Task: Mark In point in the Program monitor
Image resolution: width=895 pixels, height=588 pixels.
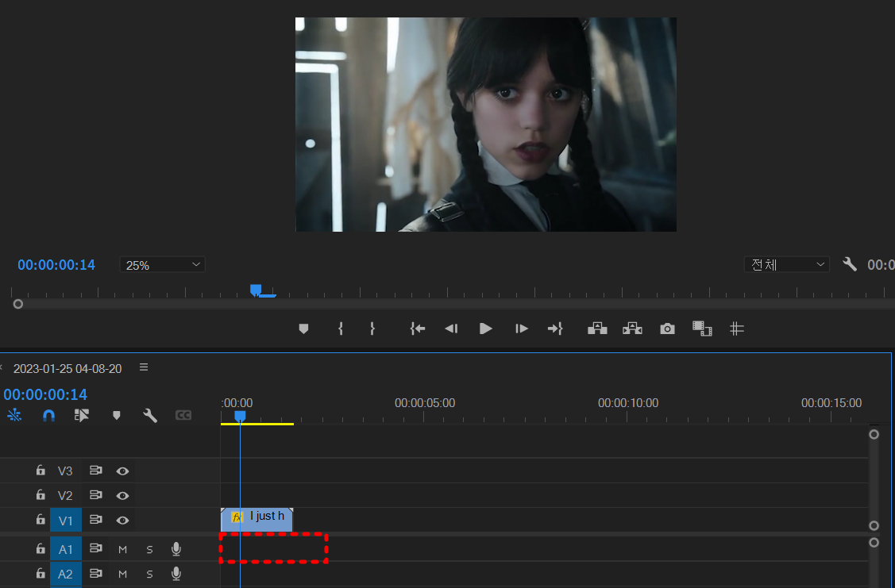Action: [341, 329]
